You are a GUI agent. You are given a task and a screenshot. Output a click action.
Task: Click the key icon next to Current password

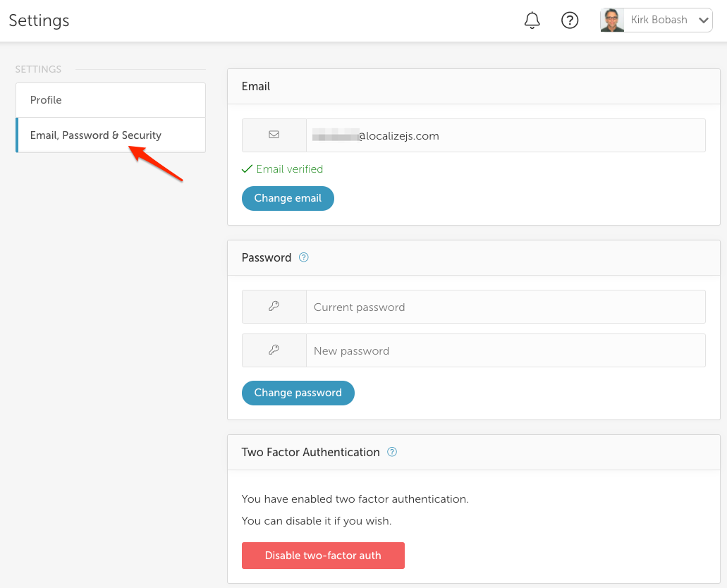[274, 306]
